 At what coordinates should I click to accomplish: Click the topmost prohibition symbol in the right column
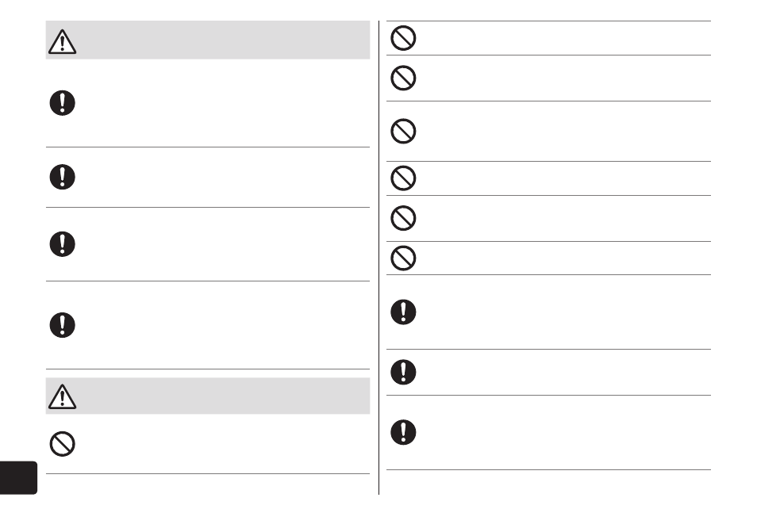click(x=403, y=38)
